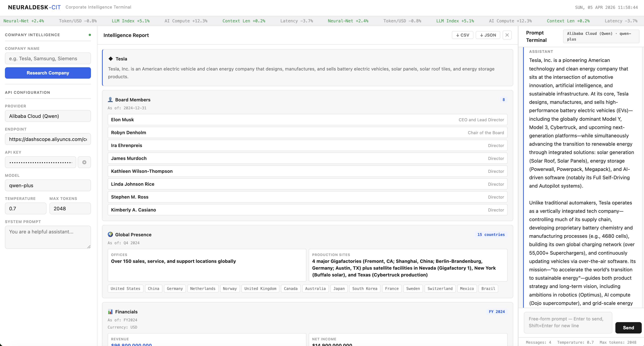
Task: Open the Financials bar chart icon
Action: click(x=110, y=312)
